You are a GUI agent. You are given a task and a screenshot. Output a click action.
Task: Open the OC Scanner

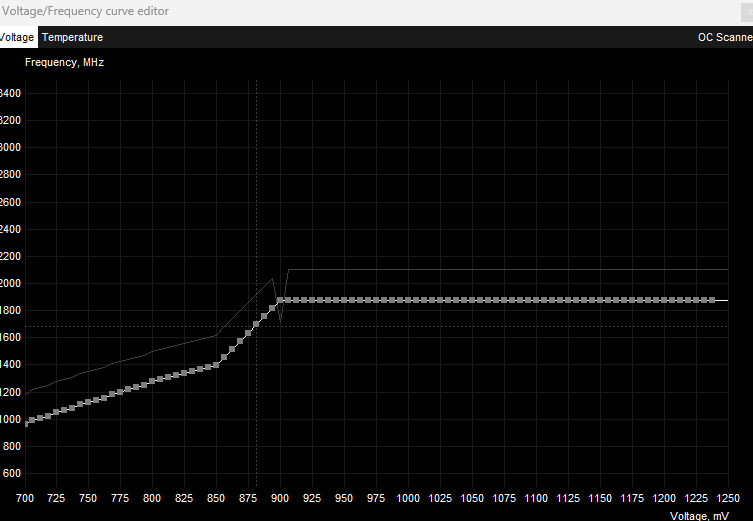point(724,37)
